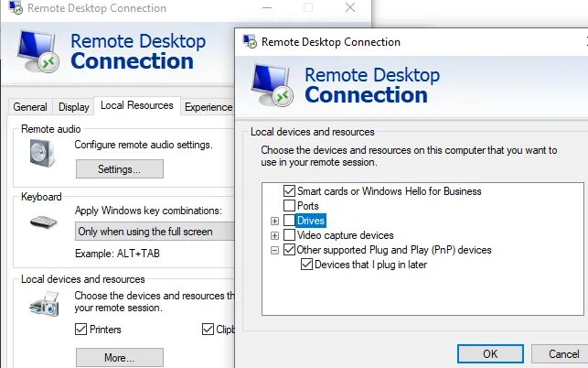Switch to the Display tab
This screenshot has height=368, width=588.
pyautogui.click(x=73, y=107)
